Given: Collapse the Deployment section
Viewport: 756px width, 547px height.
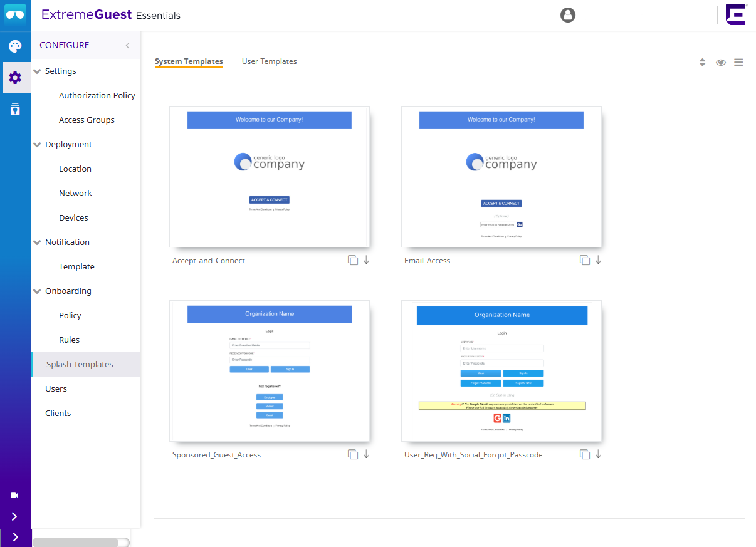Looking at the screenshot, I should coord(36,144).
